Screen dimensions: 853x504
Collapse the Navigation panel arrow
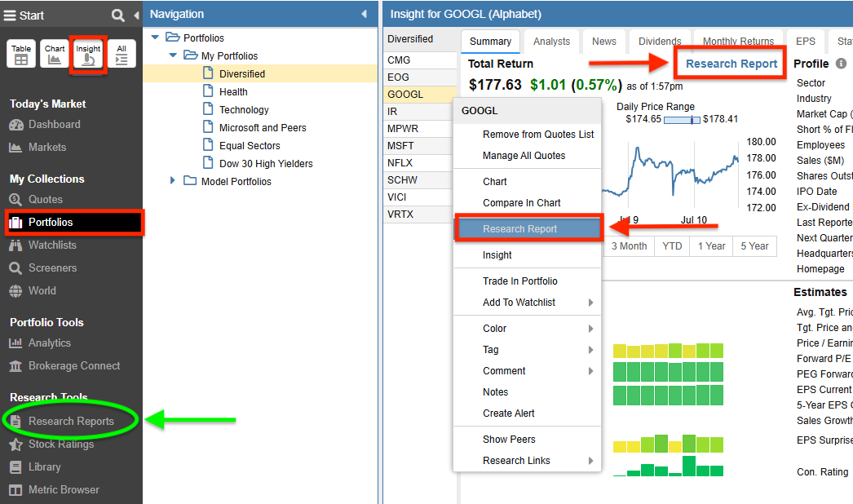point(364,14)
